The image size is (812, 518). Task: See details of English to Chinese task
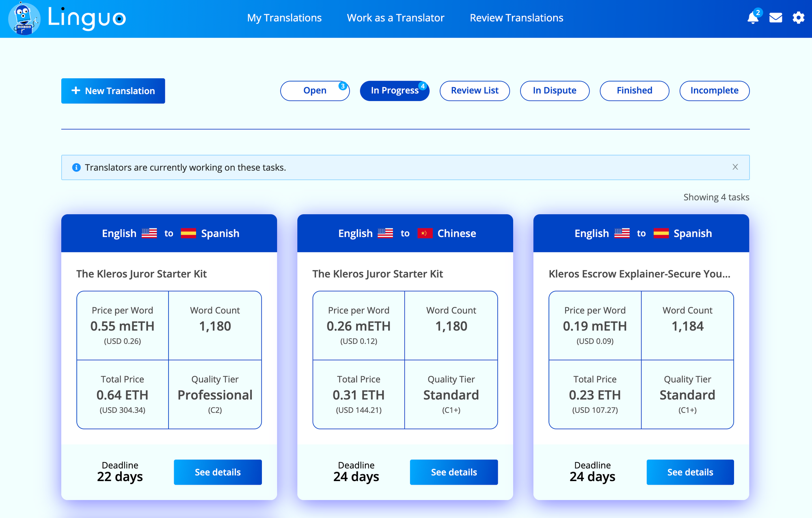(x=454, y=472)
